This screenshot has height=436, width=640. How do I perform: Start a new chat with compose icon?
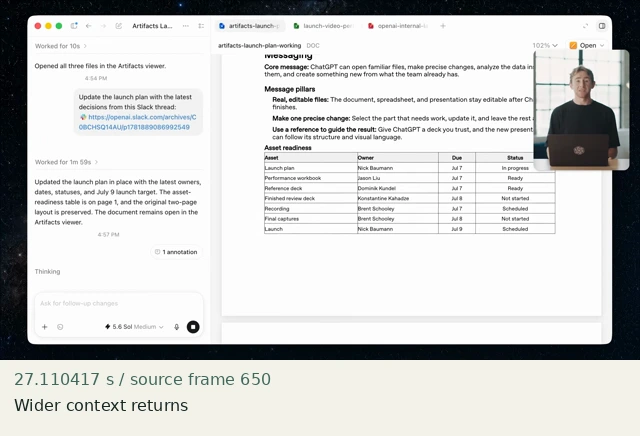(118, 26)
